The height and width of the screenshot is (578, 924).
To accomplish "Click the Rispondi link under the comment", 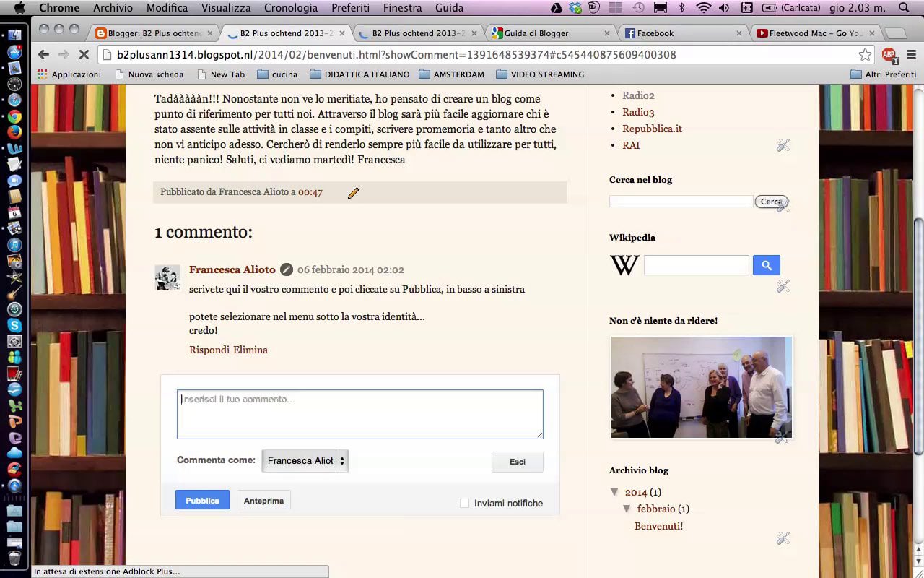I will click(x=209, y=350).
